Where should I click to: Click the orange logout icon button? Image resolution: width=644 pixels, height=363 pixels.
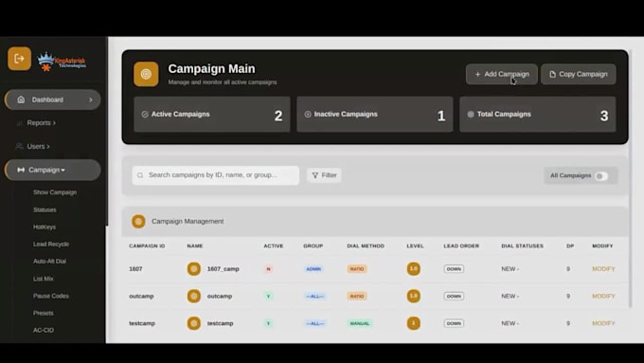point(19,59)
